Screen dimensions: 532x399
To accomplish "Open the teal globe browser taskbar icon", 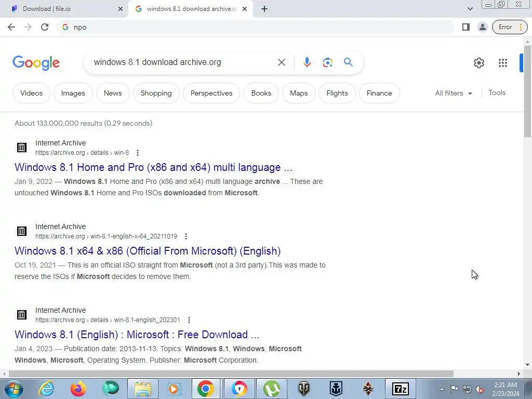I will (111, 389).
